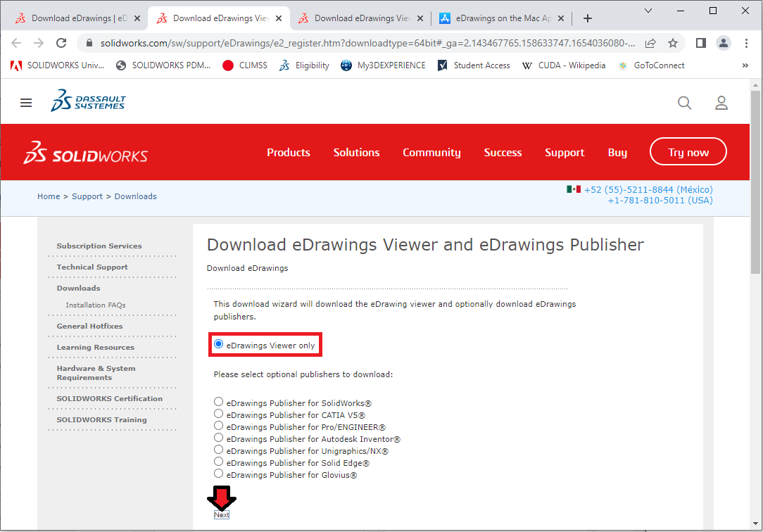Call the México phone number link
This screenshot has height=532, width=763.
pos(648,190)
